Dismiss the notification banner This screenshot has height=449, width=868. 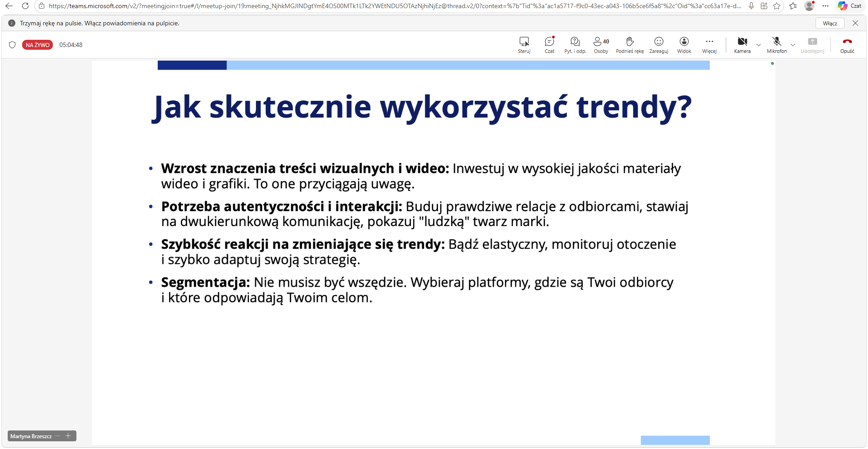[x=855, y=23]
